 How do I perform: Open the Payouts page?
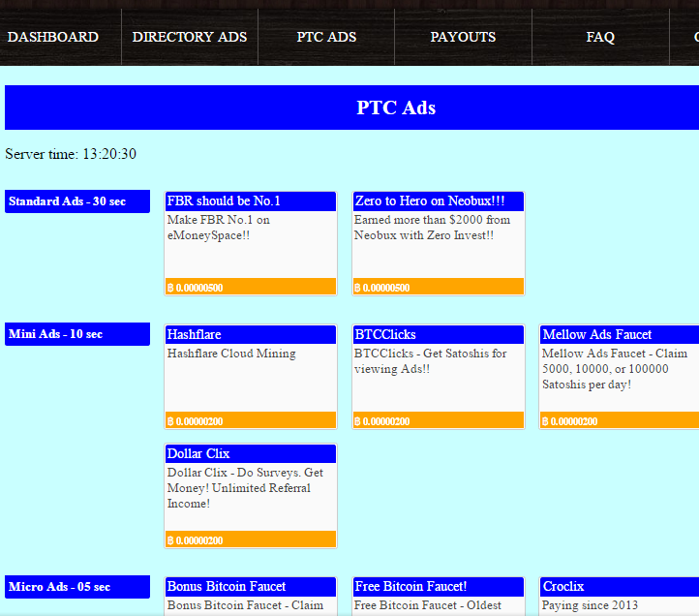pyautogui.click(x=463, y=37)
